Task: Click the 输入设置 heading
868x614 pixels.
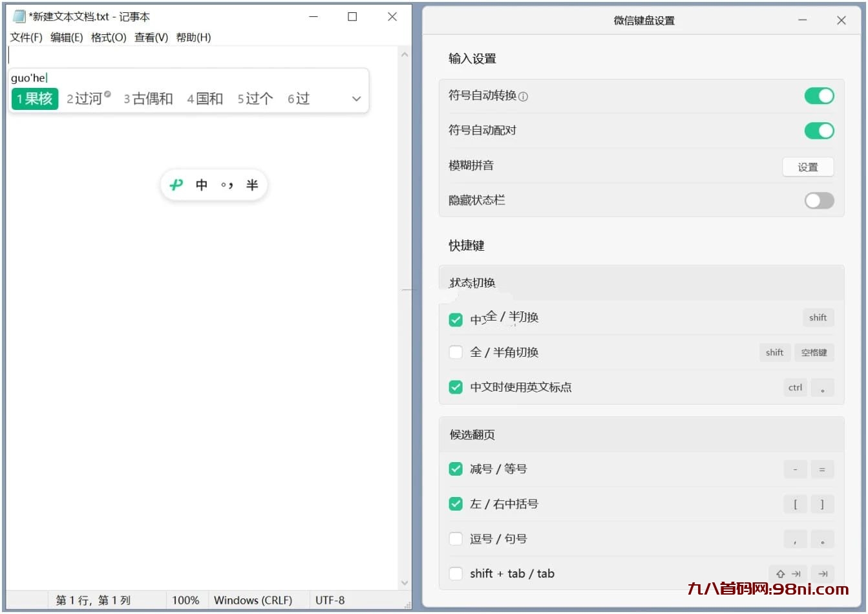Action: (472, 59)
